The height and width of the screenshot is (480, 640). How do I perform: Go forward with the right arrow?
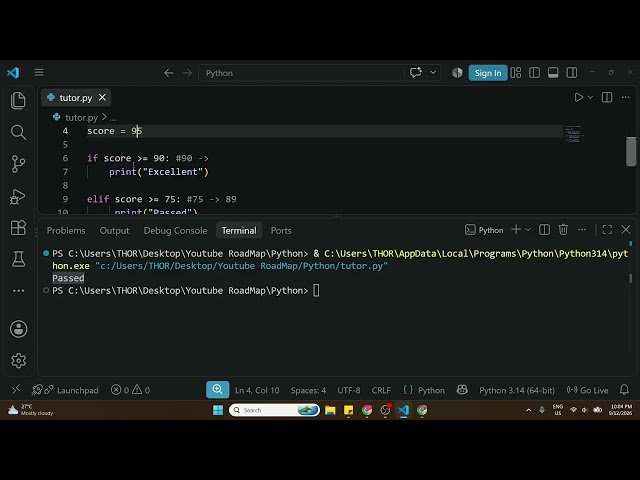[x=187, y=73]
